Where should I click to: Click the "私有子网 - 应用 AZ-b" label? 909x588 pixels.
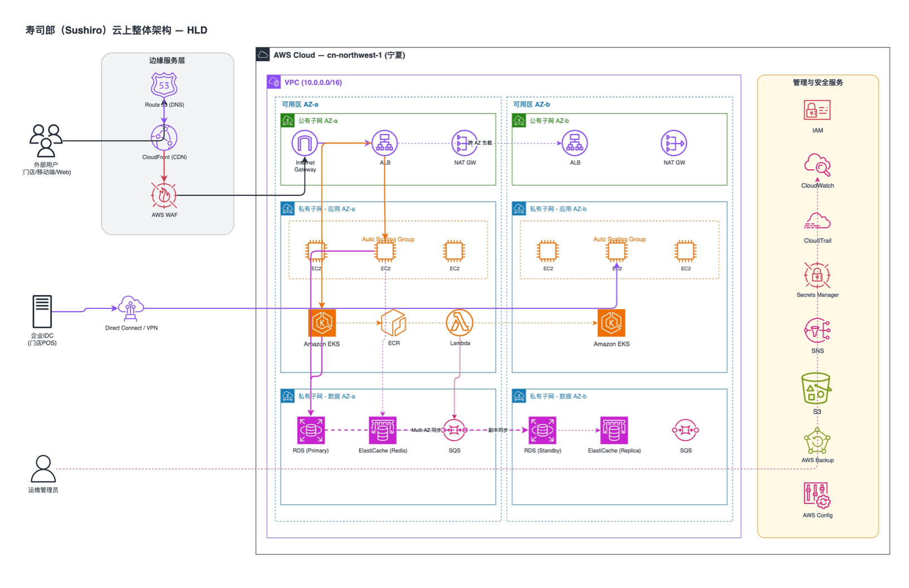[x=558, y=209]
